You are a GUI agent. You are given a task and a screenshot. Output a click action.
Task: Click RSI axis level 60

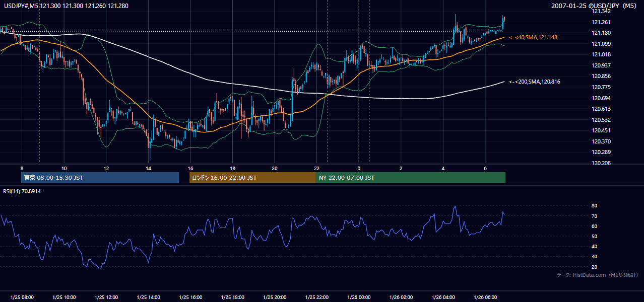tap(595, 226)
